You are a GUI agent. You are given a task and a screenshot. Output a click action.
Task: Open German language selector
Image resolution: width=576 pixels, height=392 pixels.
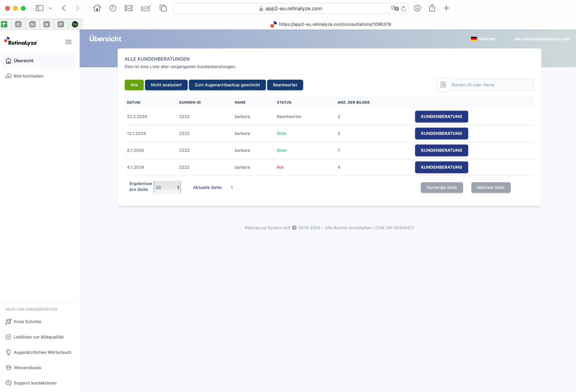(483, 39)
